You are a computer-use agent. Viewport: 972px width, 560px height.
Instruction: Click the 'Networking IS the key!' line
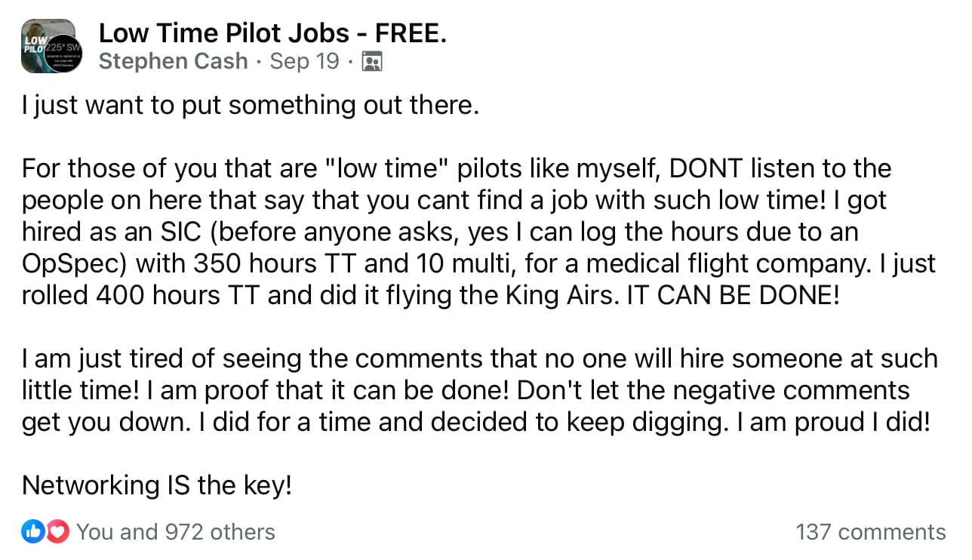coord(157,485)
